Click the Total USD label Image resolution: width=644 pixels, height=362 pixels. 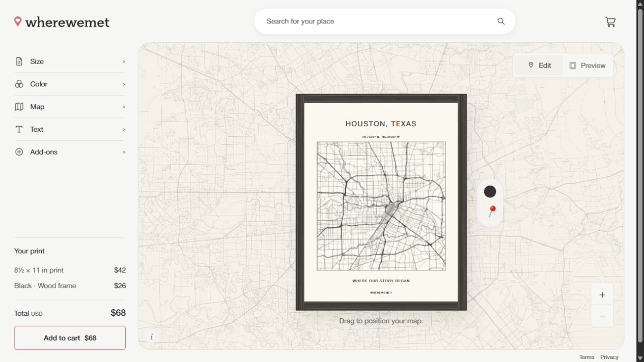click(28, 313)
